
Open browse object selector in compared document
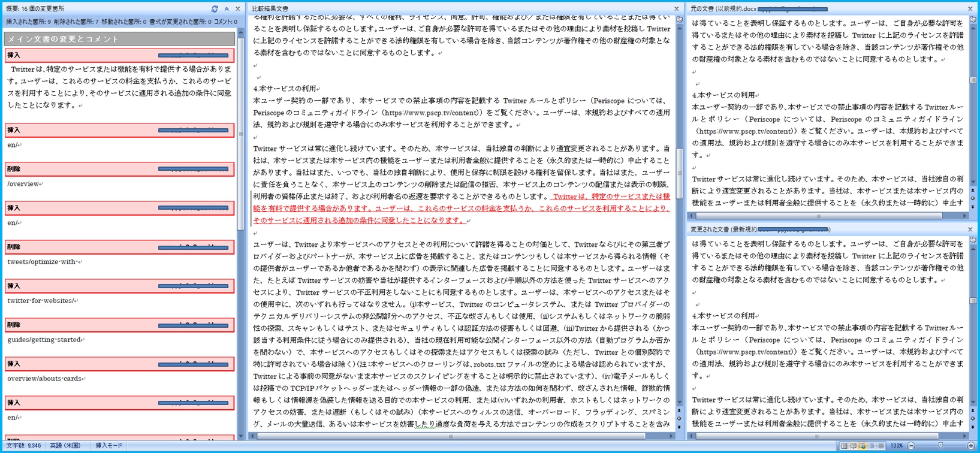click(x=679, y=419)
